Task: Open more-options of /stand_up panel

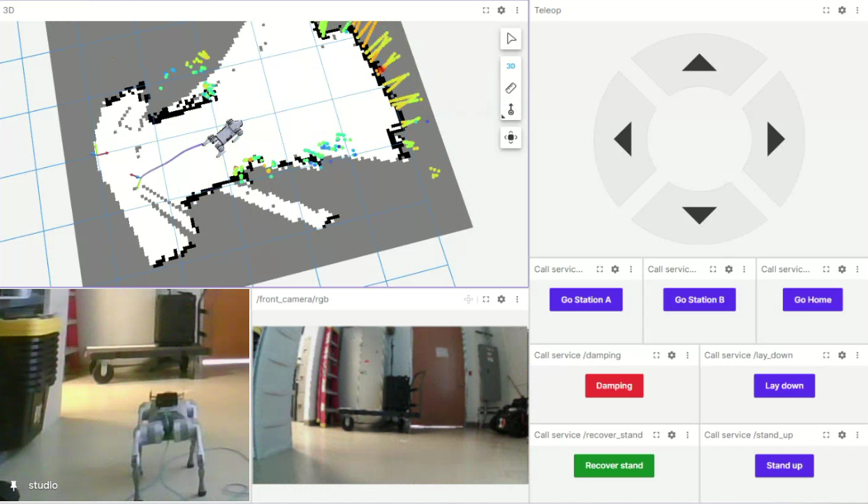Action: [x=858, y=435]
